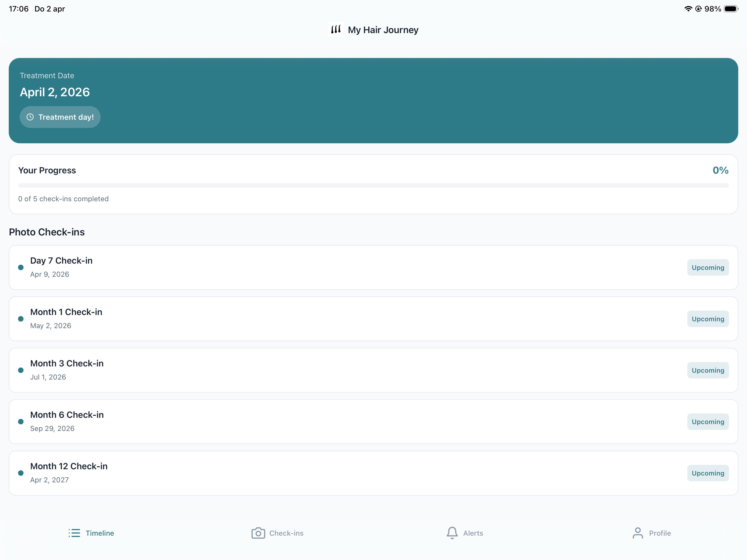Click the dot beside Month 3 Check-in
Screen dimensions: 747x560
pos(21,370)
